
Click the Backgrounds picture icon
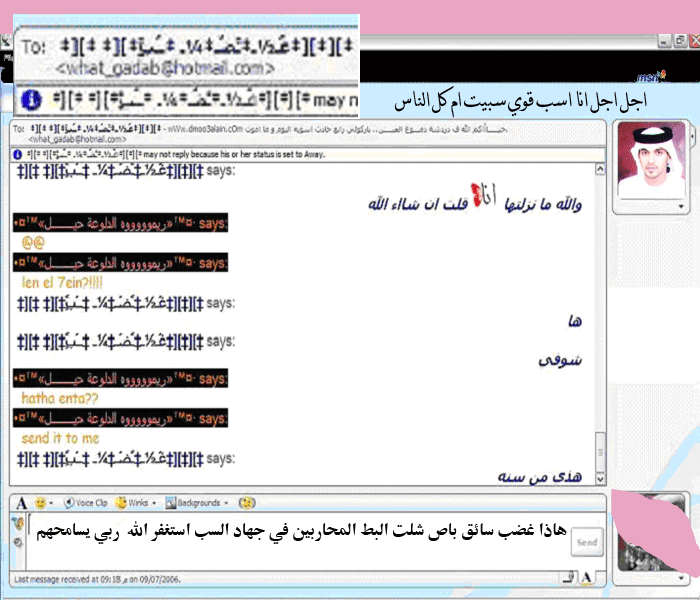point(170,503)
